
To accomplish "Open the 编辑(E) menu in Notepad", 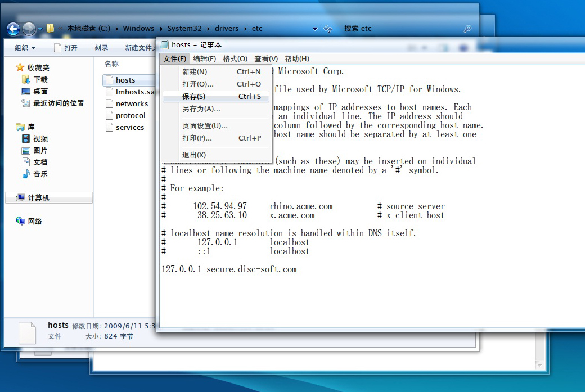I will 204,59.
